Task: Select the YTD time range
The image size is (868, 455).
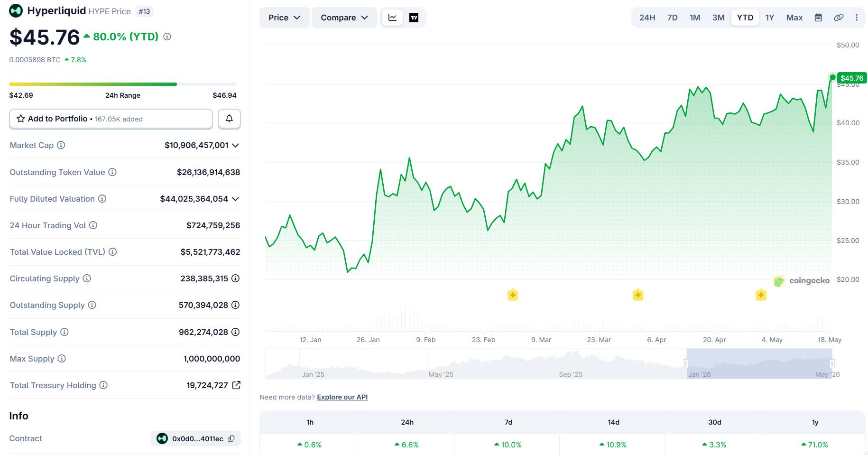Action: tap(745, 18)
